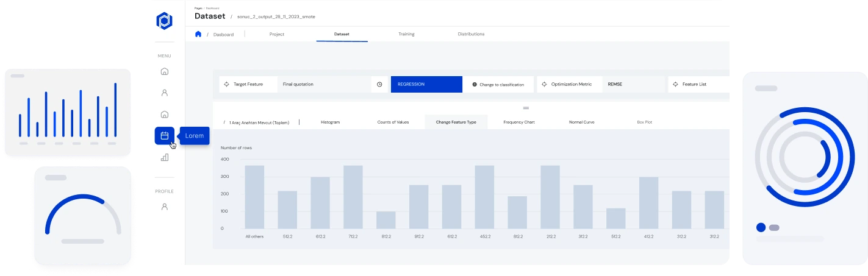Image resolution: width=868 pixels, height=276 pixels.
Task: Click the blue REGRESSION button
Action: pos(426,84)
